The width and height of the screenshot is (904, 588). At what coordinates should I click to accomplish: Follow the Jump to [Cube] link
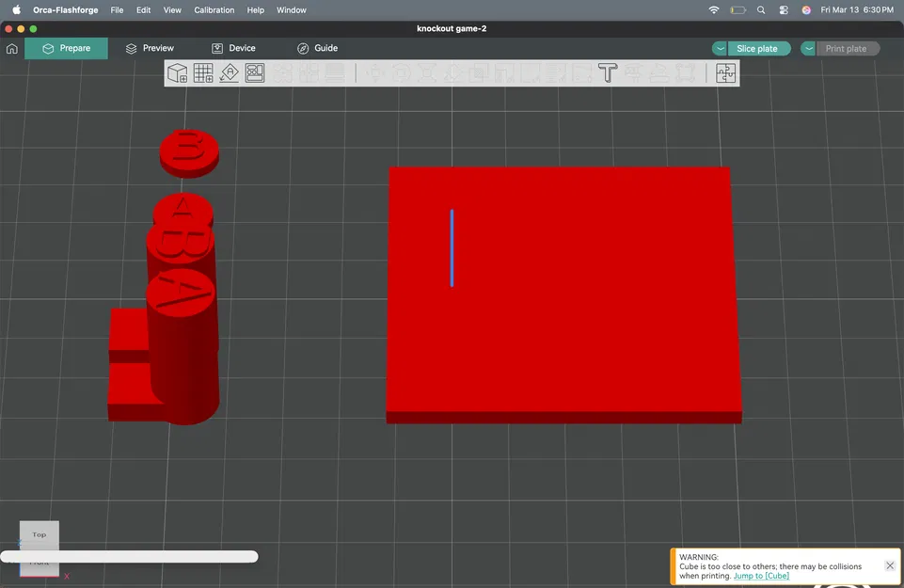point(761,576)
